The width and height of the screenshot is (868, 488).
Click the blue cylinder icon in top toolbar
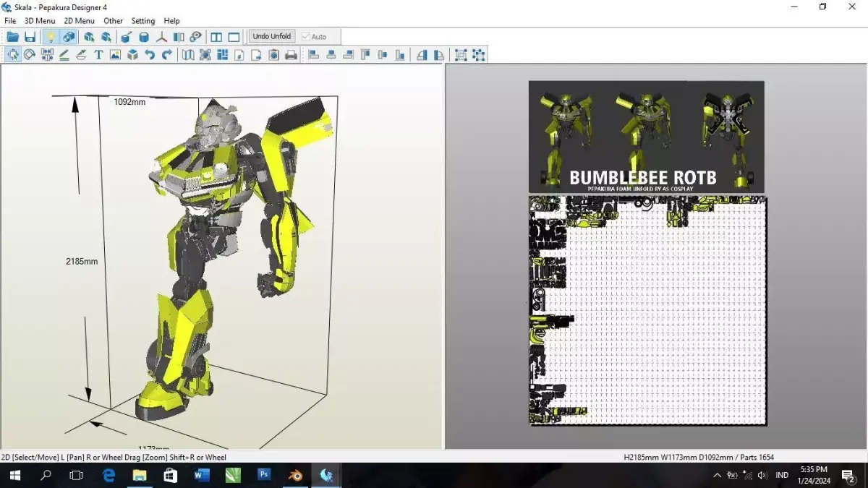point(144,36)
